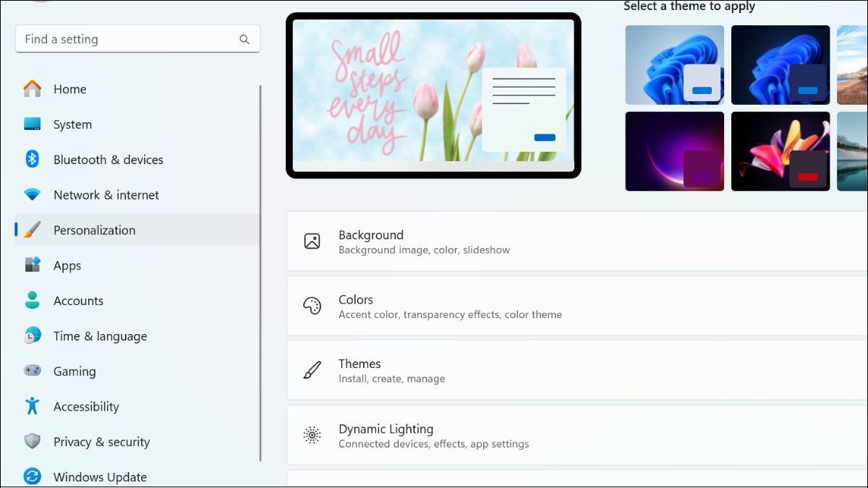Open Dynamic Lighting settings row
The width and height of the screenshot is (868, 488).
(577, 435)
